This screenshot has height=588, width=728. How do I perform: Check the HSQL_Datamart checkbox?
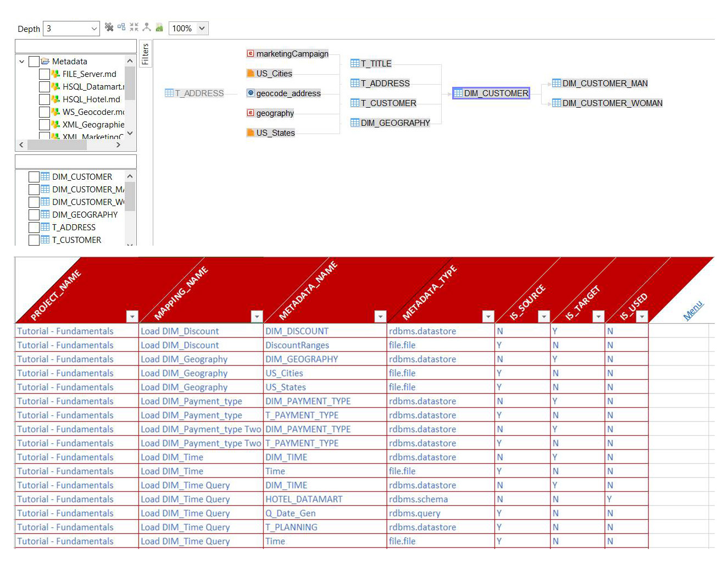(x=45, y=87)
